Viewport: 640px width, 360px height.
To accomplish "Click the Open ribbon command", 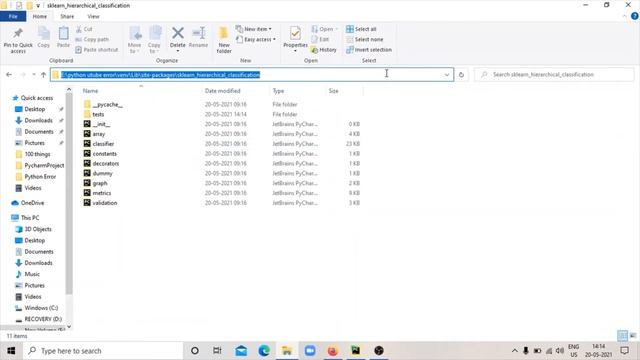I will click(325, 29).
